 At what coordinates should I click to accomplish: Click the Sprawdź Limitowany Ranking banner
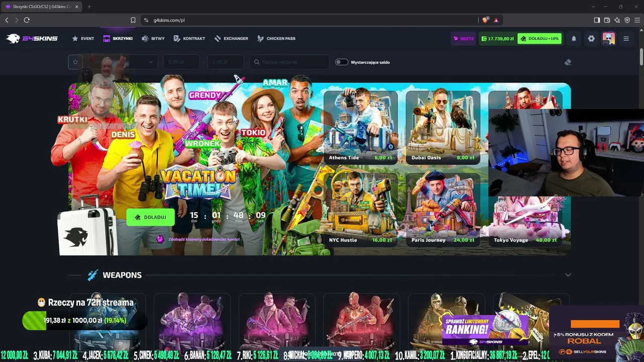[x=485, y=330]
